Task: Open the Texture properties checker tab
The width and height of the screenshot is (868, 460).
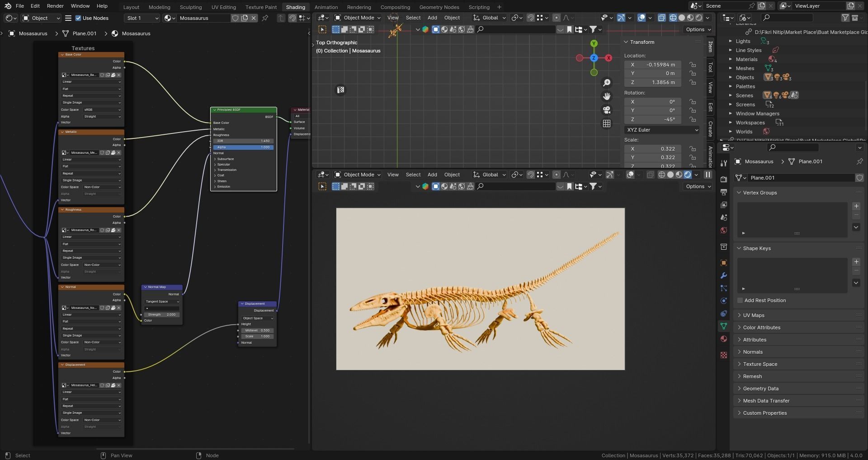Action: click(724, 355)
